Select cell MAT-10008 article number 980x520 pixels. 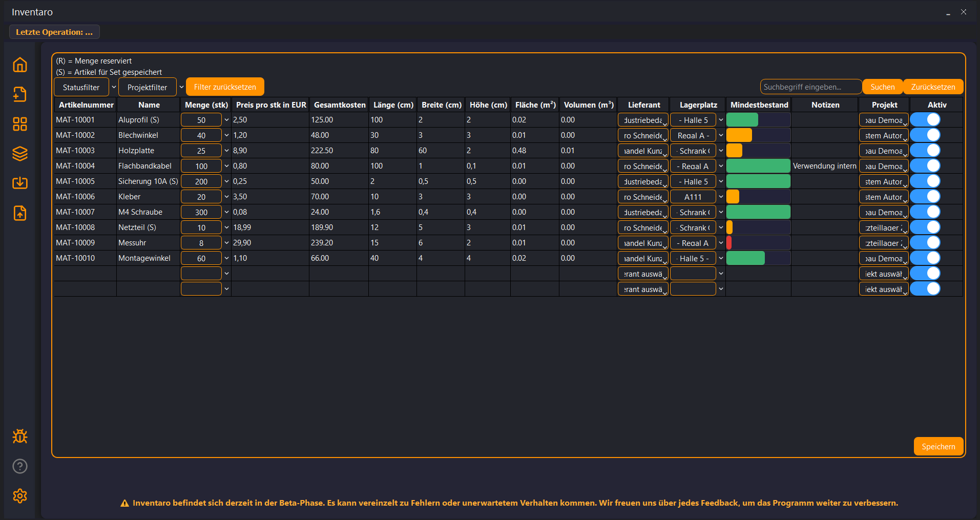point(85,227)
